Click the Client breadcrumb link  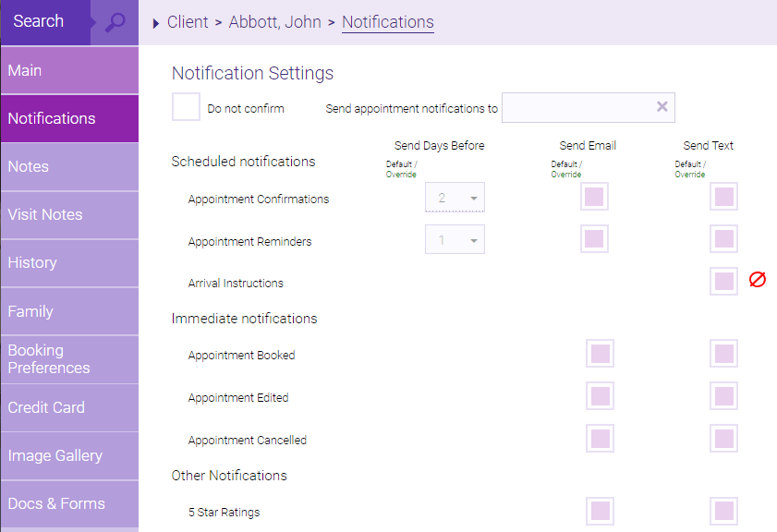pos(188,22)
